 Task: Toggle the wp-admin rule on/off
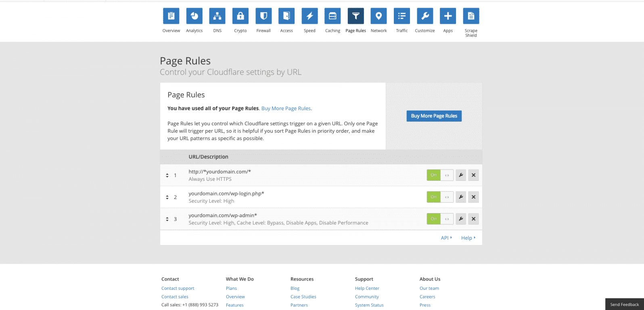tap(440, 219)
